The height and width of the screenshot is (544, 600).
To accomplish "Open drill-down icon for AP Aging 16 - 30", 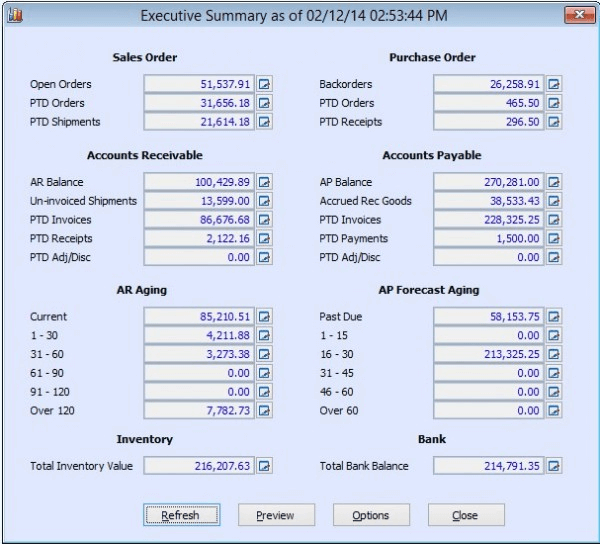I will pyautogui.click(x=554, y=354).
